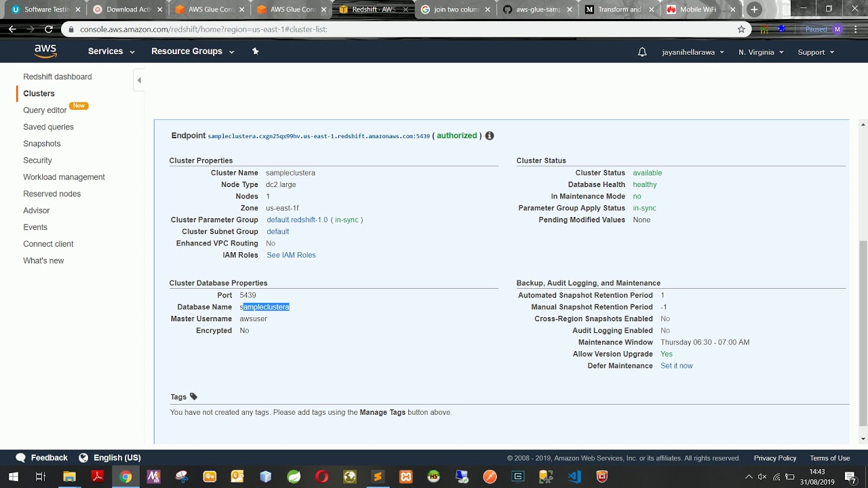The height and width of the screenshot is (488, 868).
Task: Click the default.redshift-1.0 parameter group link
Action: pyautogui.click(x=297, y=220)
